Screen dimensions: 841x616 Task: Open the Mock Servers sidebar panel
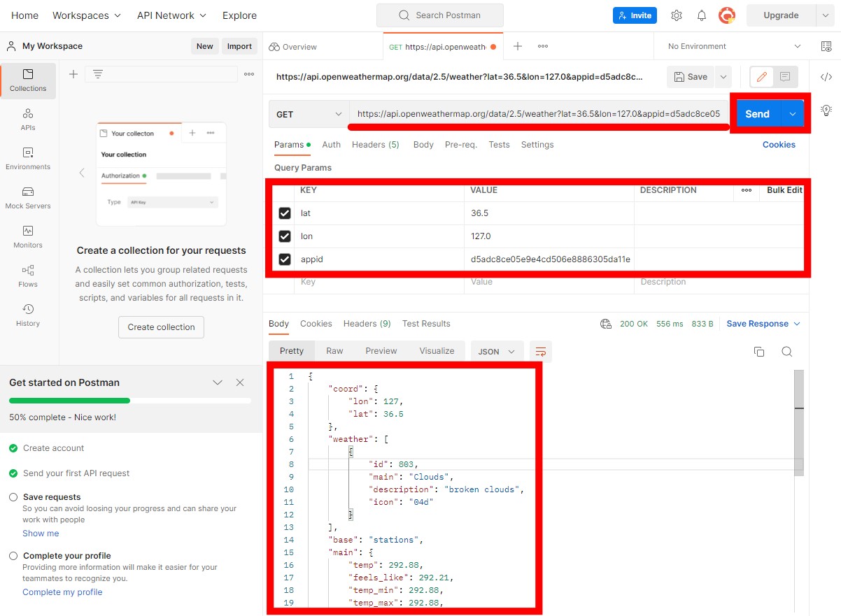pos(28,198)
